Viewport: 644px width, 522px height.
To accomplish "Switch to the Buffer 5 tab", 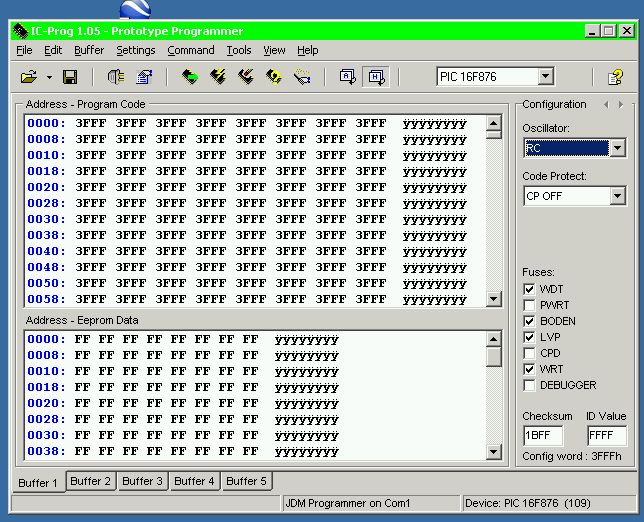I will coord(246,481).
